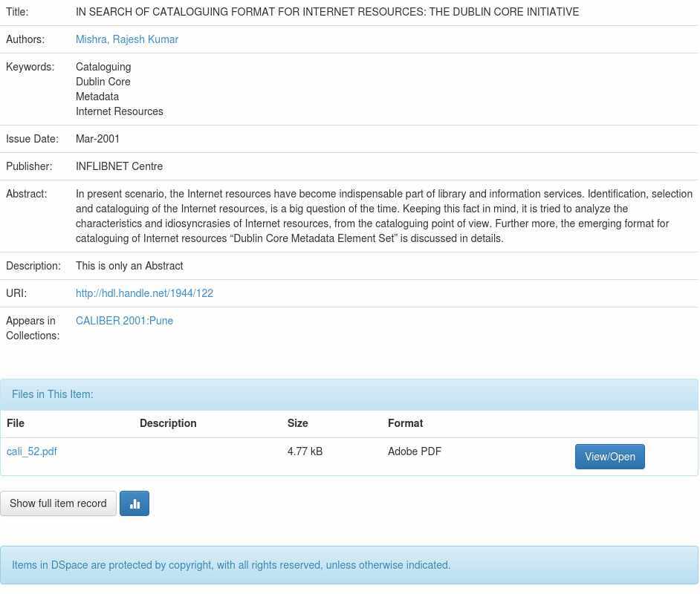Click the Size column header
Viewport: 700px width, 594px height.
297,423
